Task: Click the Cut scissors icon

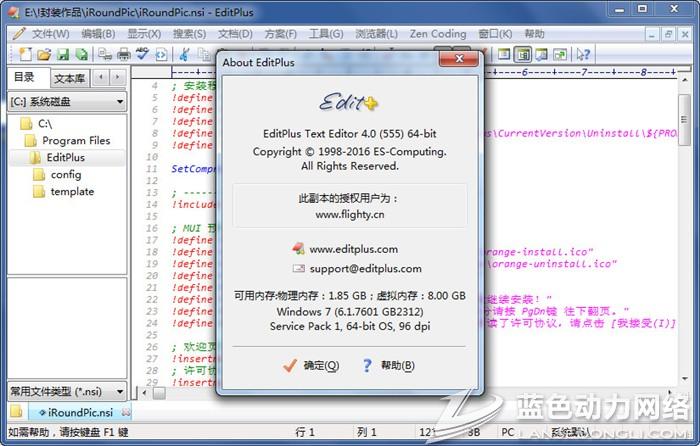Action: click(x=183, y=54)
